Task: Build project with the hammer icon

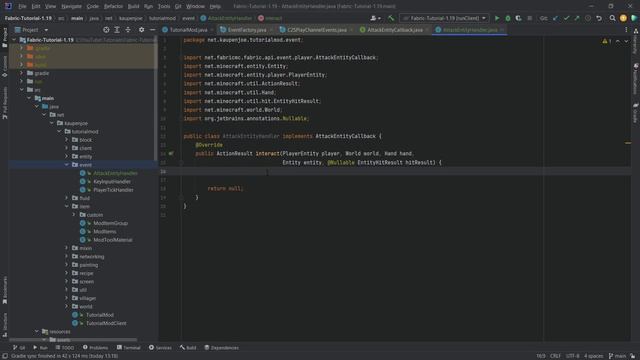Action: [391, 18]
